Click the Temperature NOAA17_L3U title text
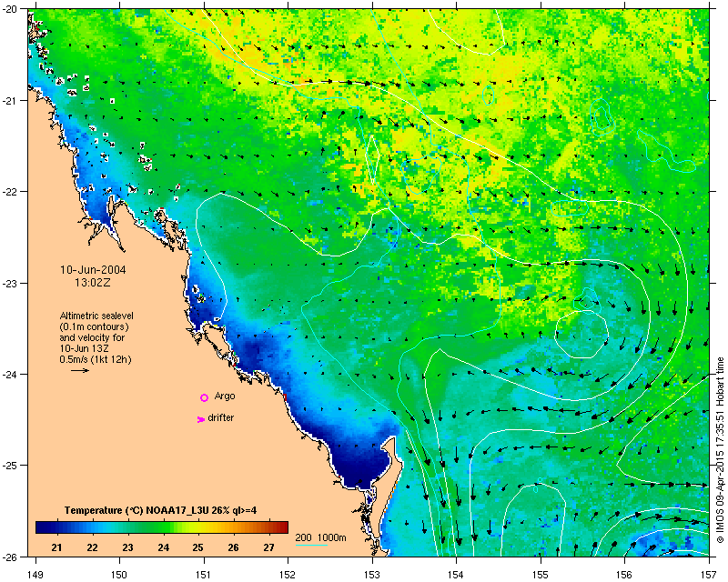 pyautogui.click(x=161, y=510)
